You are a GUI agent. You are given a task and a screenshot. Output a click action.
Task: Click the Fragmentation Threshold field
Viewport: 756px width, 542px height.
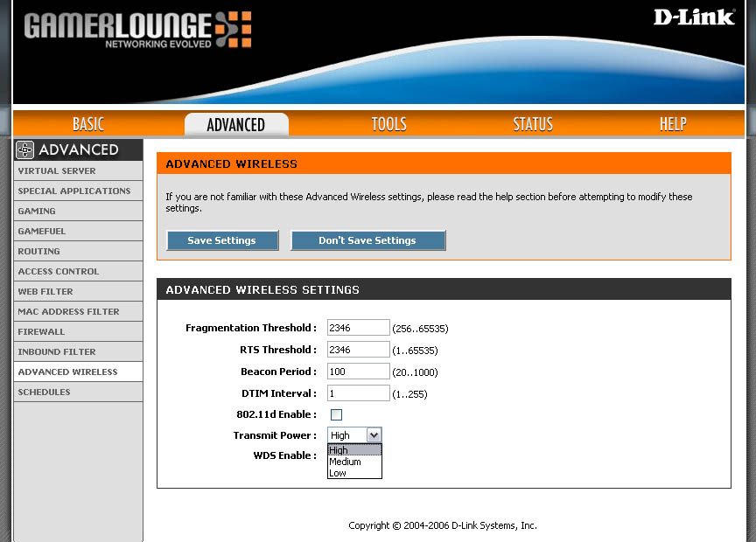click(358, 328)
